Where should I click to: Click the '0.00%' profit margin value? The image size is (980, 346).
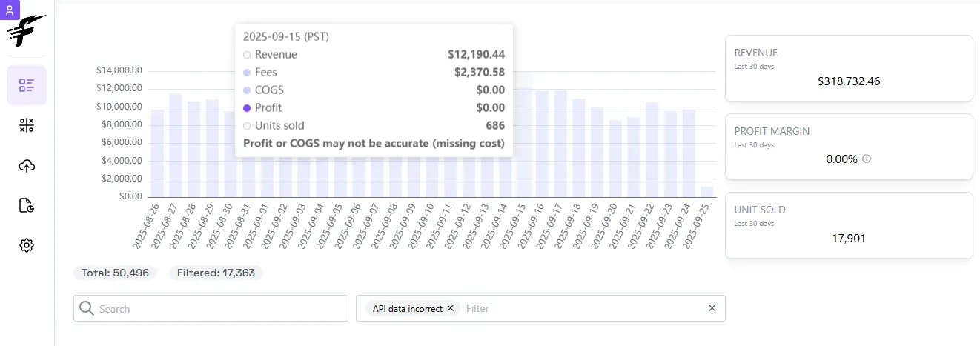click(842, 159)
